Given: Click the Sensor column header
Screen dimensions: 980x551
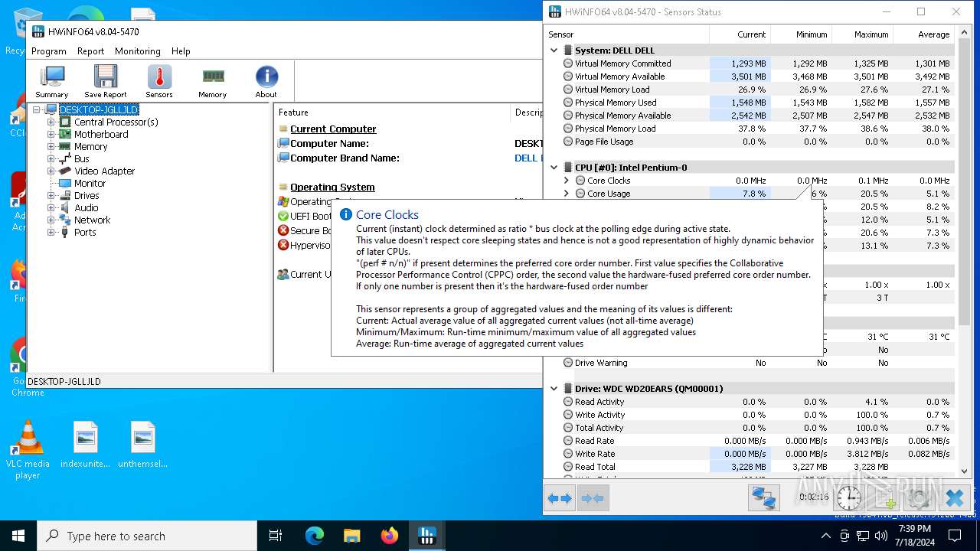Looking at the screenshot, I should (627, 34).
